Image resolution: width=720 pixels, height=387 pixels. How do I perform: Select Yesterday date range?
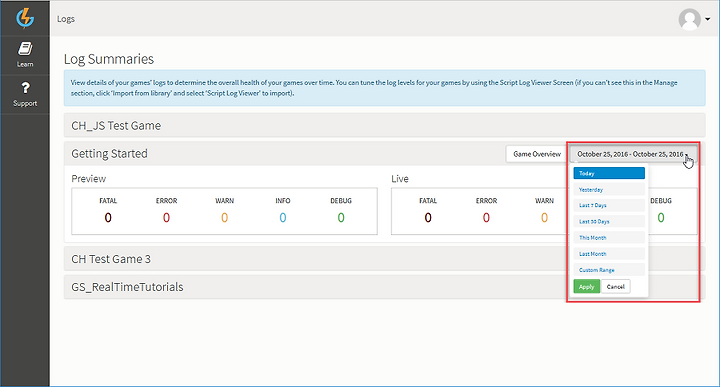pos(609,190)
